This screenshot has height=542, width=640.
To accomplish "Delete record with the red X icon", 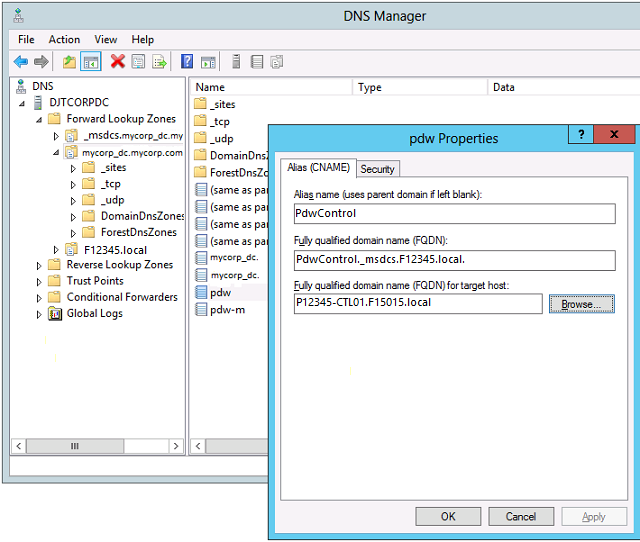I will tap(118, 62).
